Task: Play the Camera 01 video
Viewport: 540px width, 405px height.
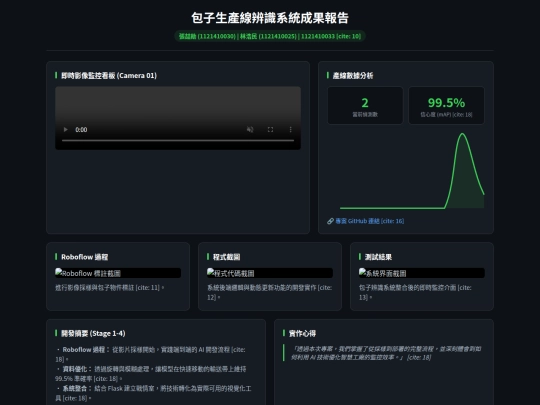Action: coord(65,129)
